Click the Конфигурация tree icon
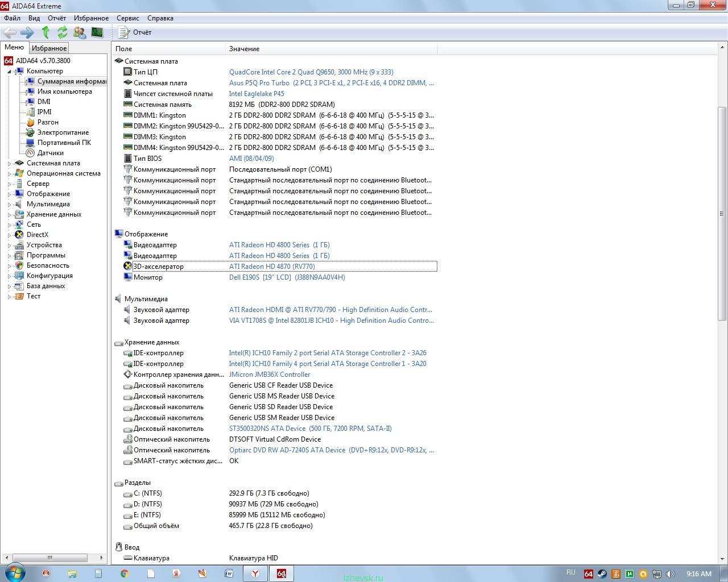728x582 pixels. click(19, 276)
